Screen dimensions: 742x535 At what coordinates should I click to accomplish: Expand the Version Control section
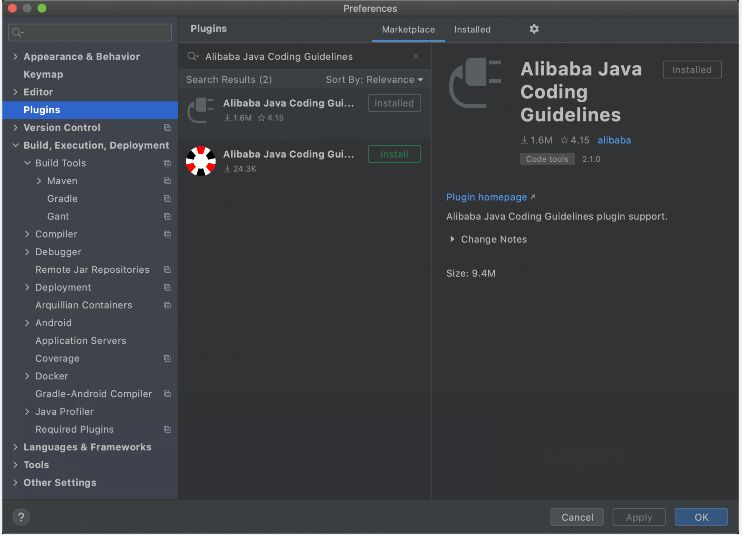point(15,128)
